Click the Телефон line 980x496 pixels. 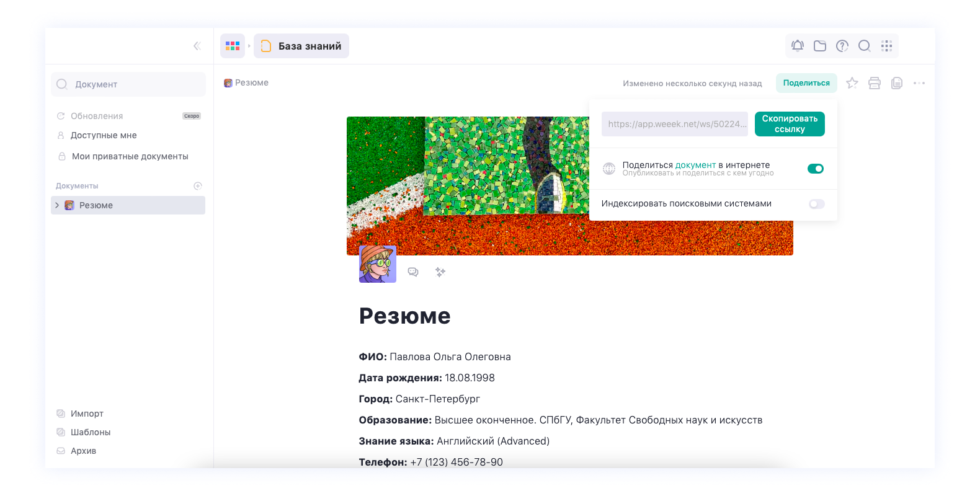431,463
